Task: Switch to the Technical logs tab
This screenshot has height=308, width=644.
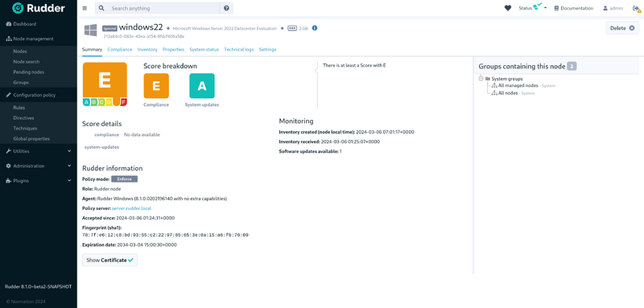Action: [238, 49]
